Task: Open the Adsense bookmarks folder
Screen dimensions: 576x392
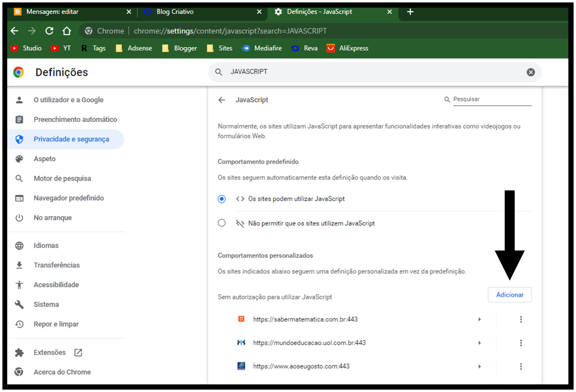Action: (134, 48)
